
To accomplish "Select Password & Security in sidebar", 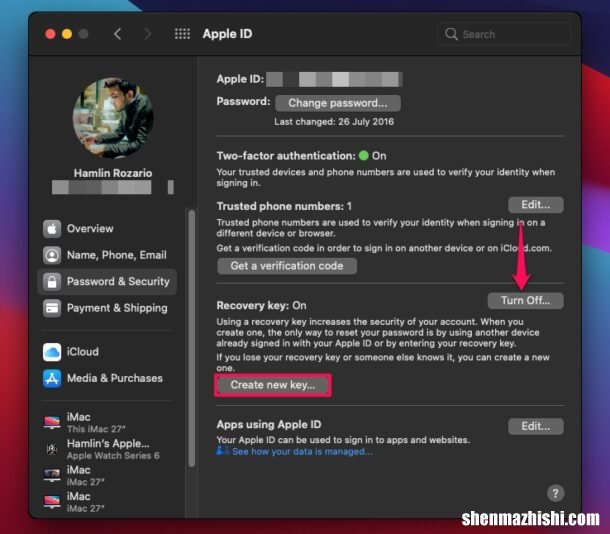I will tap(107, 282).
